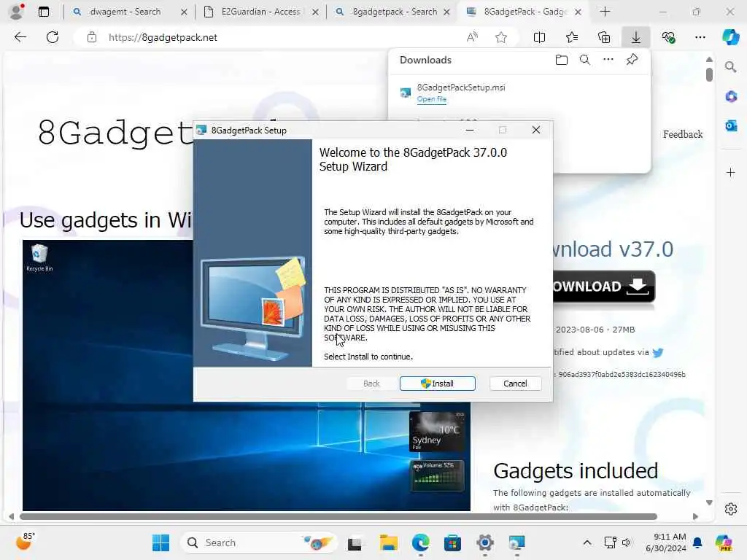Open the Collections panel
Viewport: 747px width, 560px height.
click(604, 37)
